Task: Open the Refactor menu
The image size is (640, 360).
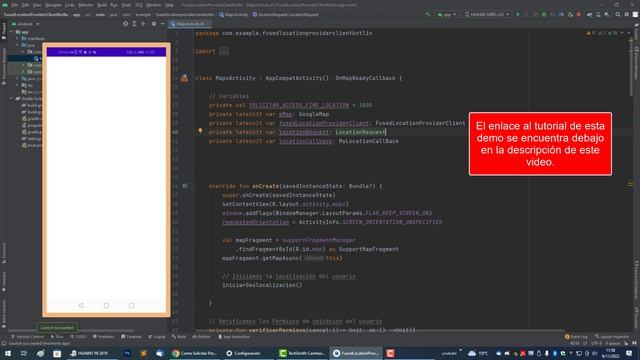Action: pos(86,5)
